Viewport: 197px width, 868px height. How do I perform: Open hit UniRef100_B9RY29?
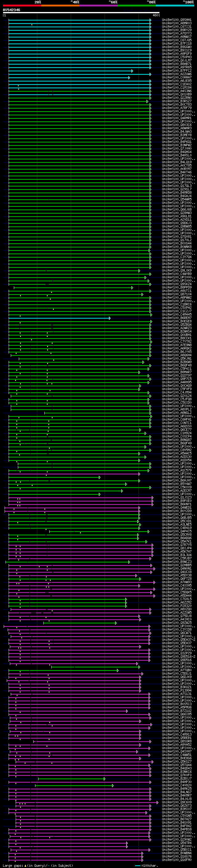coord(177,30)
